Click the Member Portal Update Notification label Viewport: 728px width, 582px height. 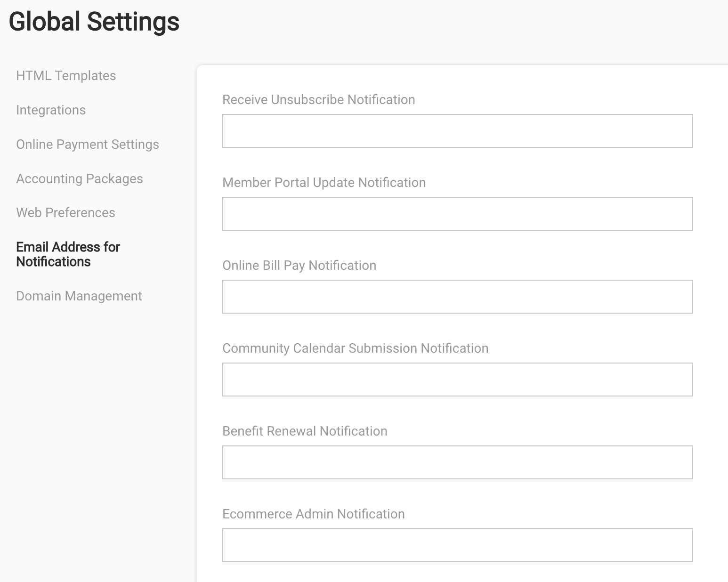click(x=324, y=183)
